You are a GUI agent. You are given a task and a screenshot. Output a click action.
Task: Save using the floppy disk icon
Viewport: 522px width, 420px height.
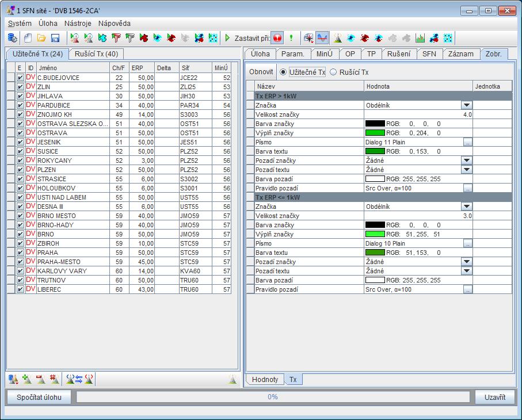[x=55, y=38]
